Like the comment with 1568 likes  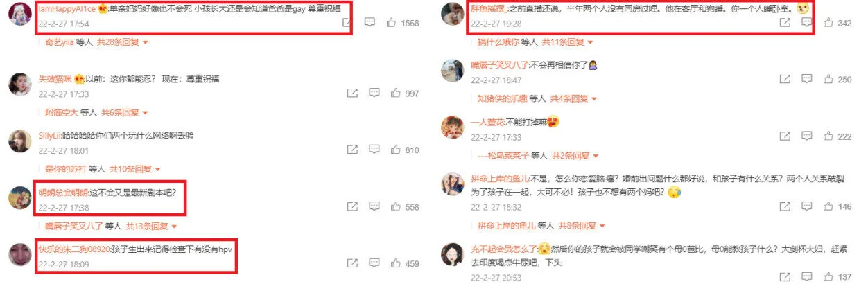[392, 23]
